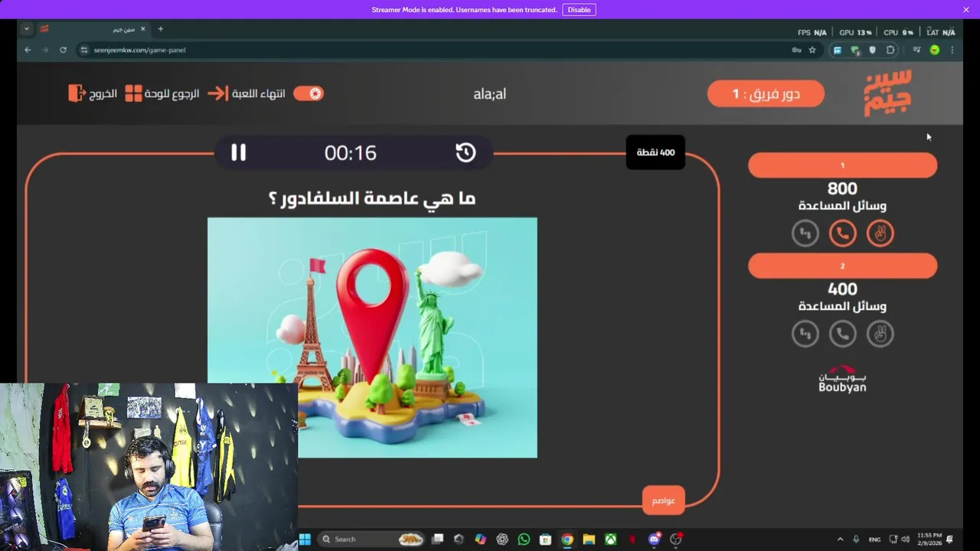
Task: Click the taskbar Search box
Action: 373,539
